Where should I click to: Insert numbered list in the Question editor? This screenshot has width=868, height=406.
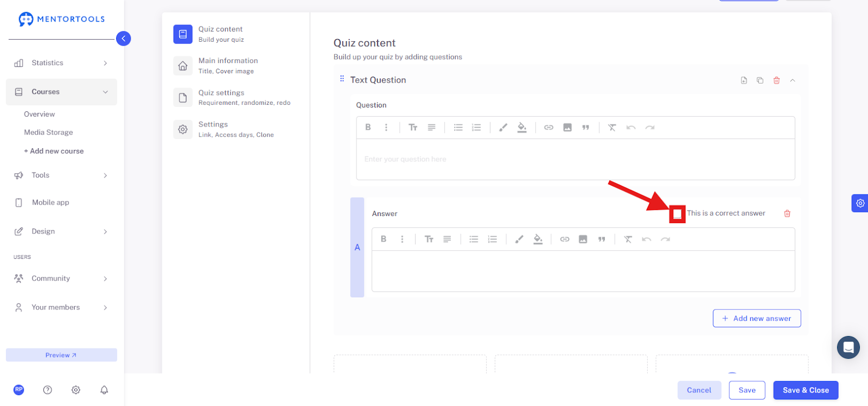point(476,128)
